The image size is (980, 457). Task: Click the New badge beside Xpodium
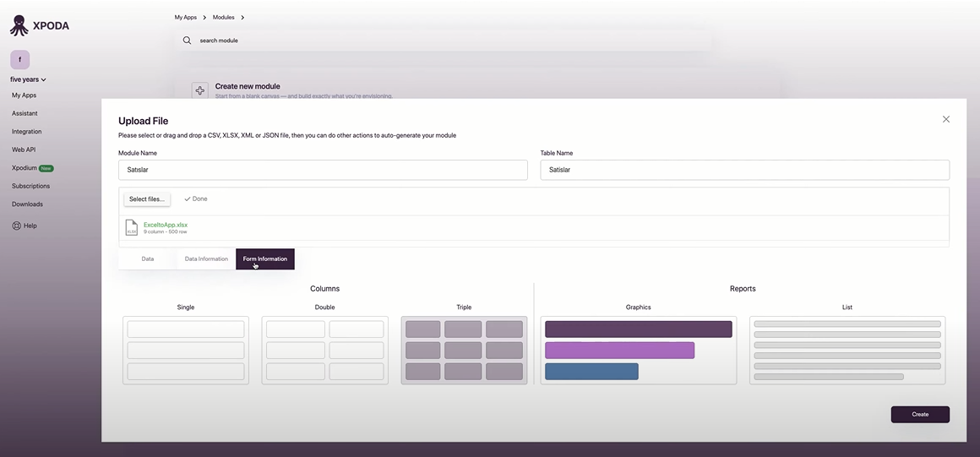tap(46, 168)
